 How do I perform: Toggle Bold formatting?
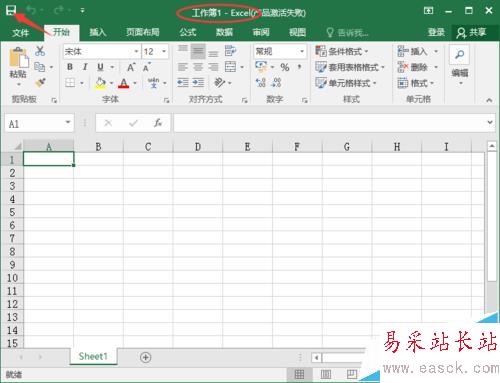70,67
